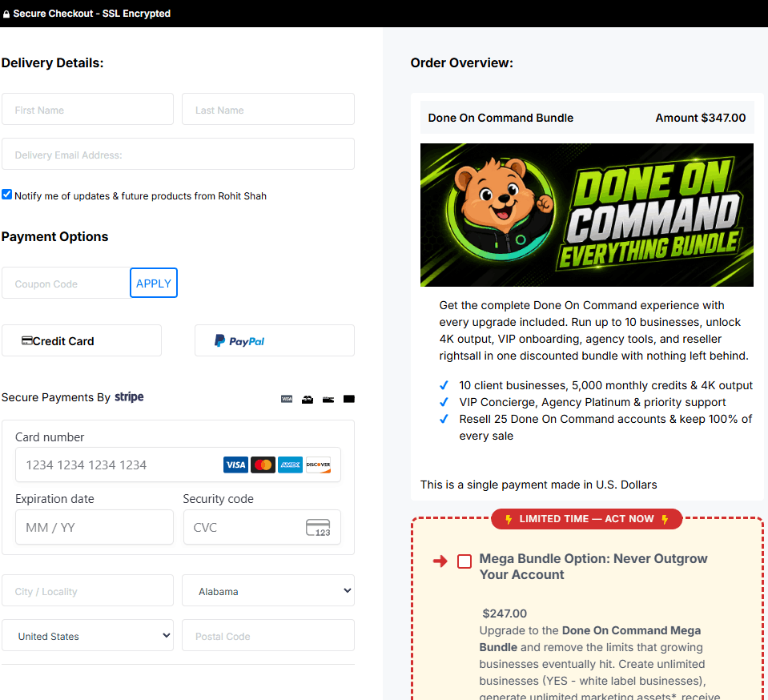The image size is (768, 700).
Task: Click the Amex logo in card number field
Action: 291,465
